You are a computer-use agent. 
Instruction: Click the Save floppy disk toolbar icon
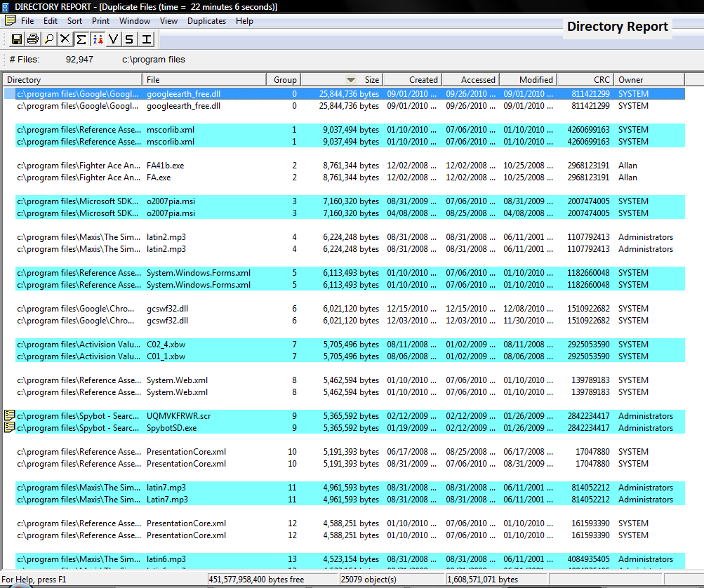point(17,39)
